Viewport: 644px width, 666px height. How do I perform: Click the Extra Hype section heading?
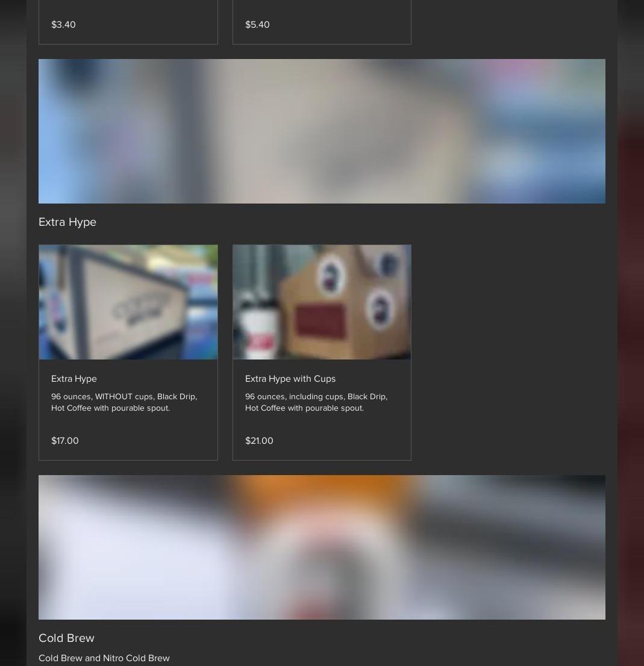tap(67, 222)
